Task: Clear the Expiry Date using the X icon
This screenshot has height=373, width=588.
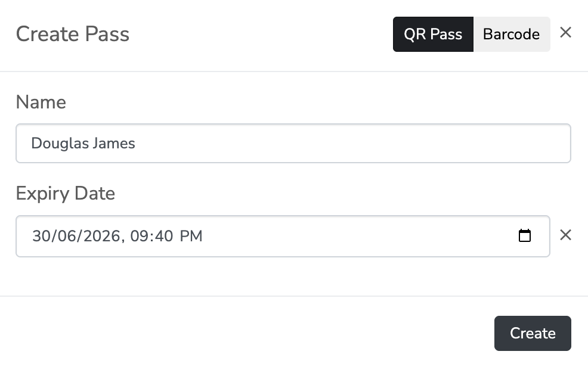Action: [565, 235]
